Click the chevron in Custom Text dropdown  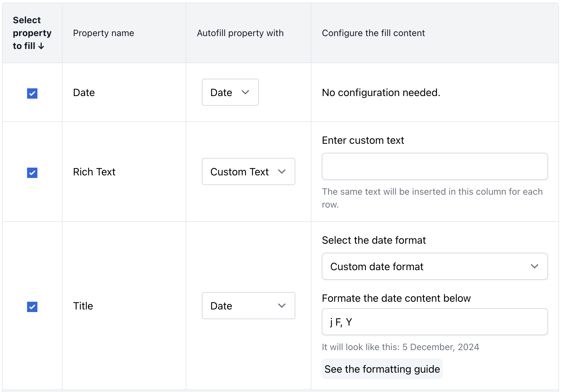click(282, 171)
